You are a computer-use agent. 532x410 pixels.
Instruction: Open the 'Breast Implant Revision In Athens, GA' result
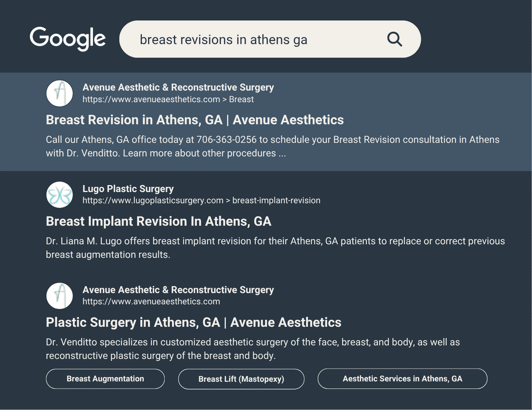(x=158, y=221)
